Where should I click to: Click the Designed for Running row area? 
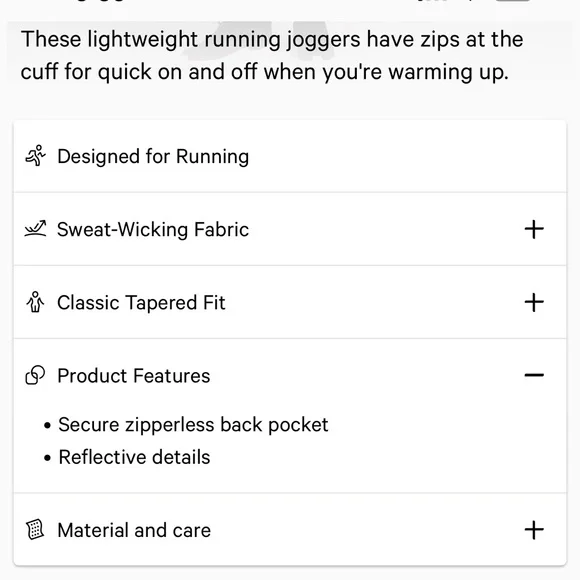tap(290, 156)
